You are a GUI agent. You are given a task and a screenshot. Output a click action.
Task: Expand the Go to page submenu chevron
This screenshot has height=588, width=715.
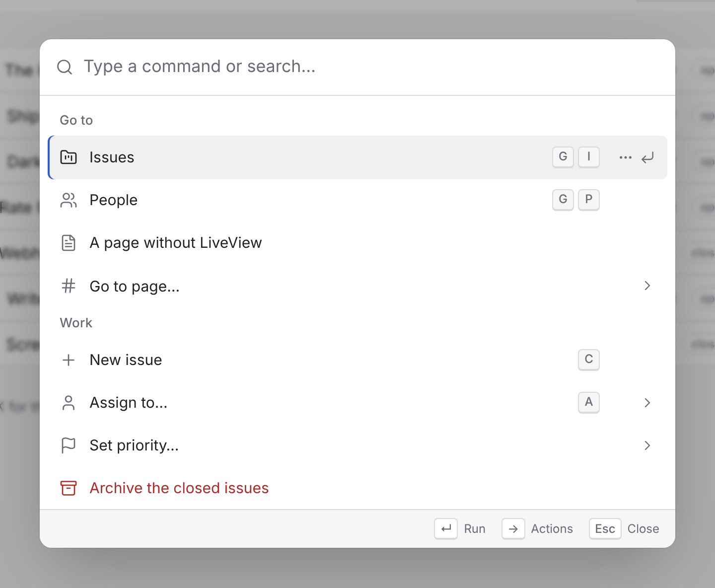647,286
